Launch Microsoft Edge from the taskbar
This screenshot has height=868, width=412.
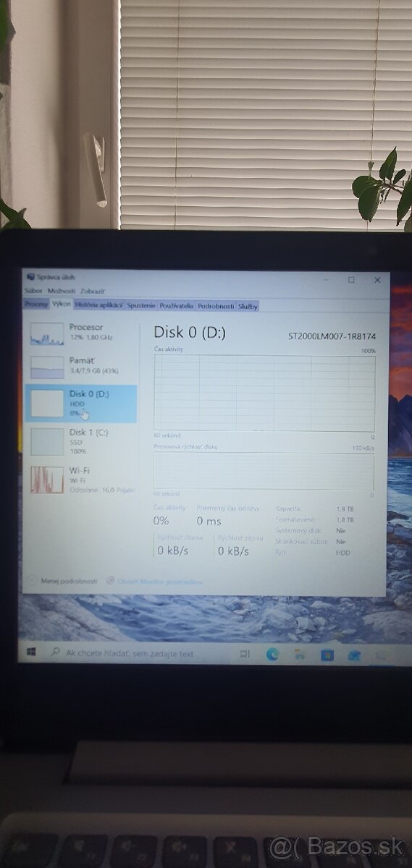point(272,655)
